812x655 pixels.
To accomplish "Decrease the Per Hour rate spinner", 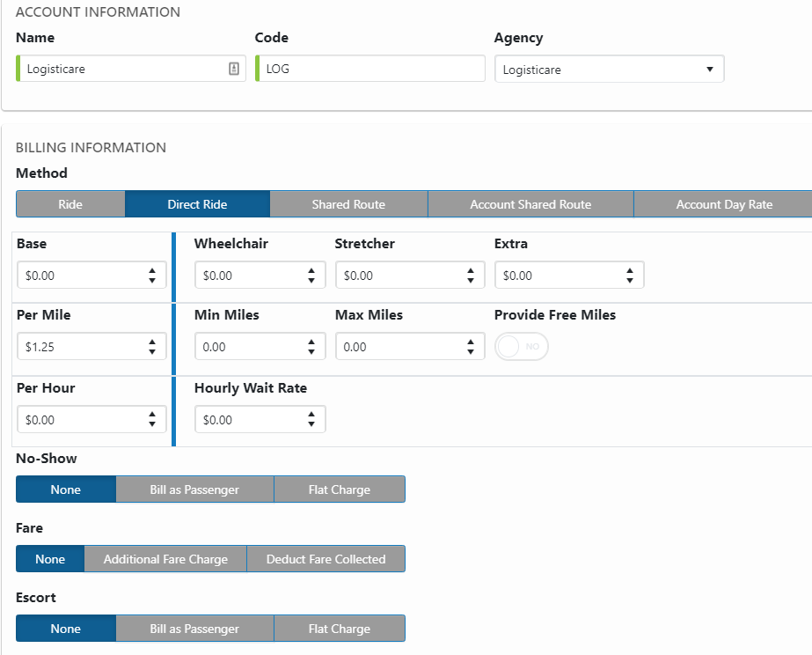I will (152, 425).
